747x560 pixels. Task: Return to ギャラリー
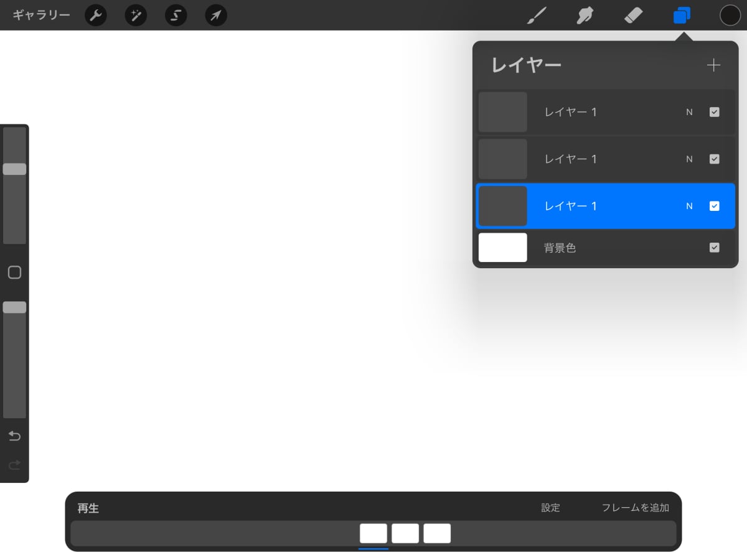[42, 15]
